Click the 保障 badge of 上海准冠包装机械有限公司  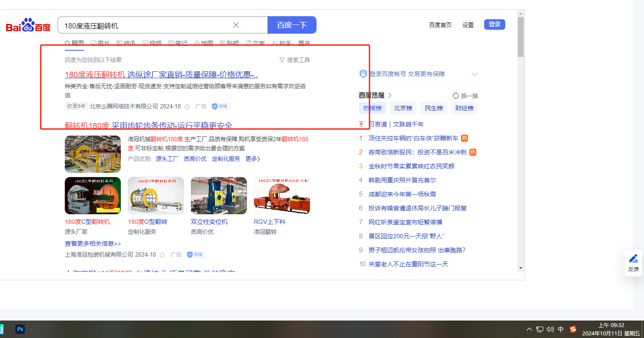tap(196, 254)
